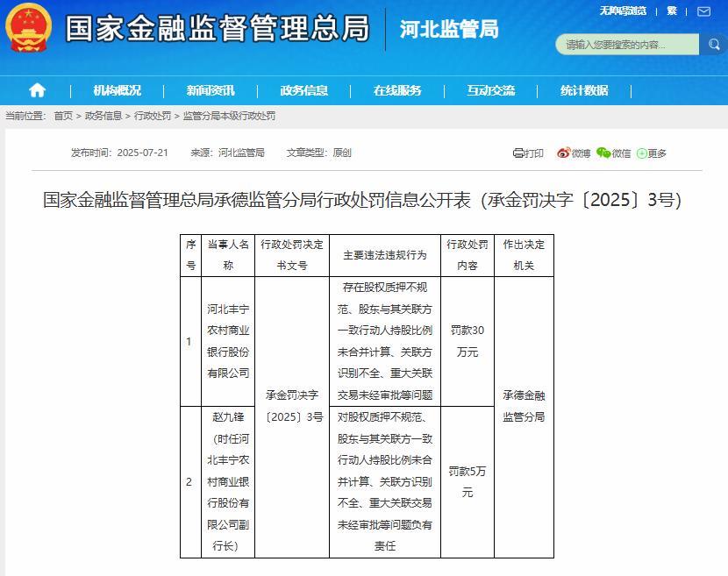Image resolution: width=728 pixels, height=576 pixels.
Task: Enable 无障碍浏览 accessibility mode
Action: (x=623, y=11)
